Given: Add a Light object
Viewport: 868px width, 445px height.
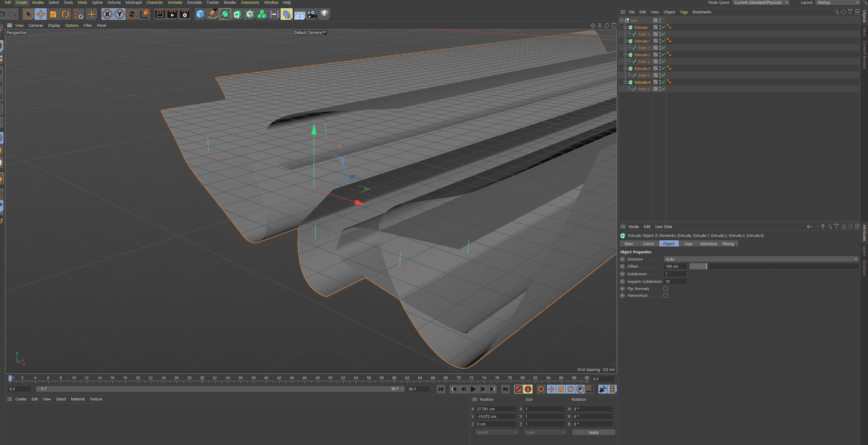Looking at the screenshot, I should tap(324, 14).
